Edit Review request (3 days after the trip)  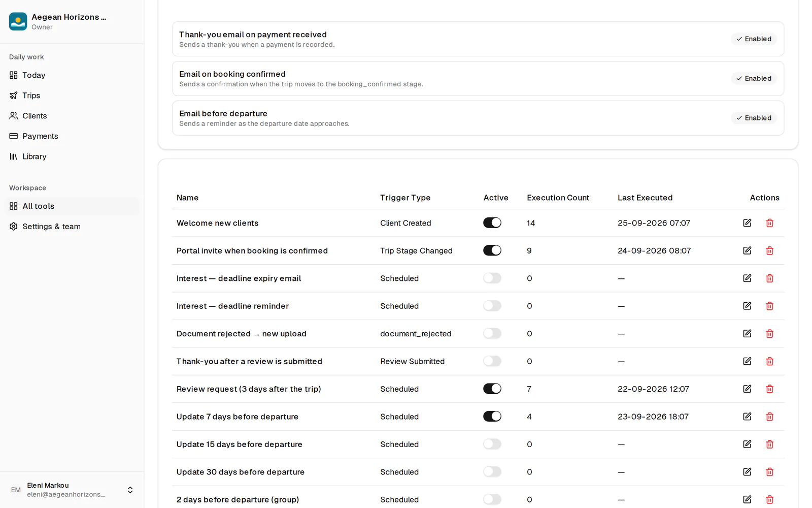pyautogui.click(x=747, y=389)
